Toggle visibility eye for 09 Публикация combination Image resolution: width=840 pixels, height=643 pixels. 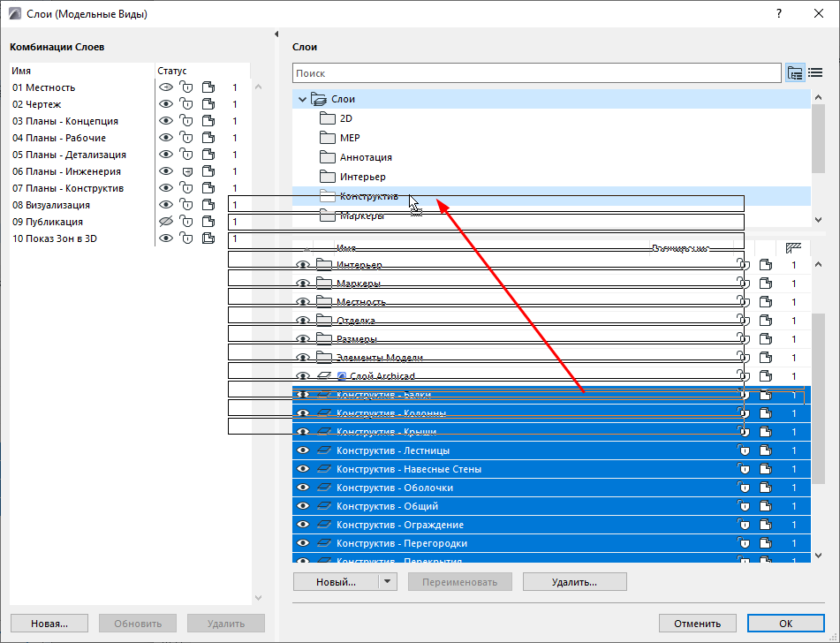click(166, 222)
